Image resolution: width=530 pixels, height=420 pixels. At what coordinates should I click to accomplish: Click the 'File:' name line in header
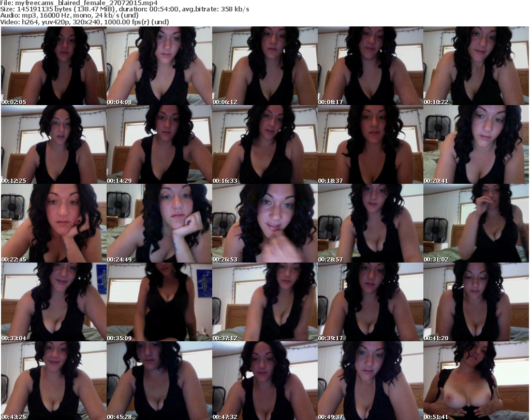click(79, 3)
